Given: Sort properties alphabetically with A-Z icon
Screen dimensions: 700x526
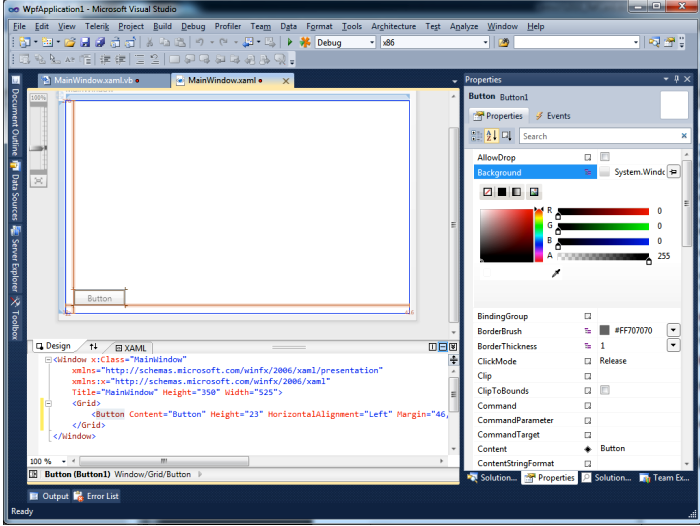Looking at the screenshot, I should click(491, 136).
